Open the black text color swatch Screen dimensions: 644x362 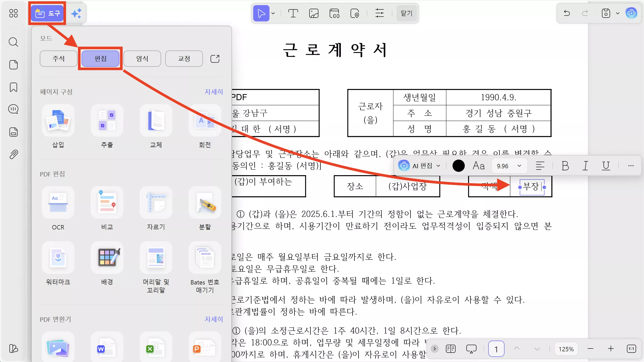458,166
